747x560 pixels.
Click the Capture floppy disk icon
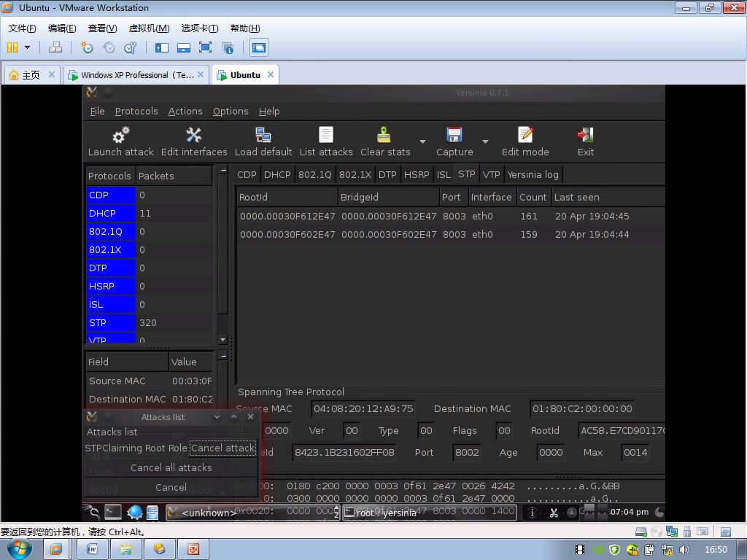point(454,135)
